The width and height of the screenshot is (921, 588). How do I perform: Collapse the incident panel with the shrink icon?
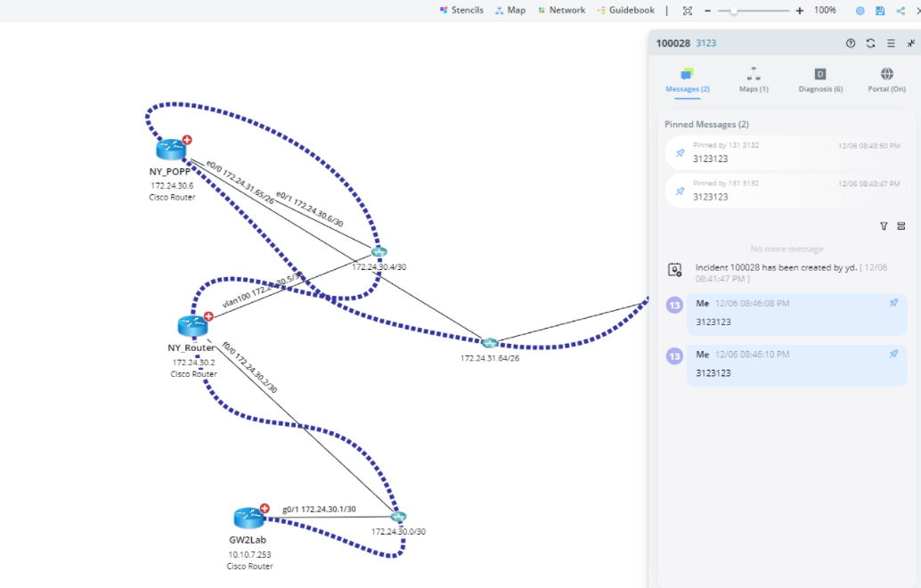(x=911, y=43)
